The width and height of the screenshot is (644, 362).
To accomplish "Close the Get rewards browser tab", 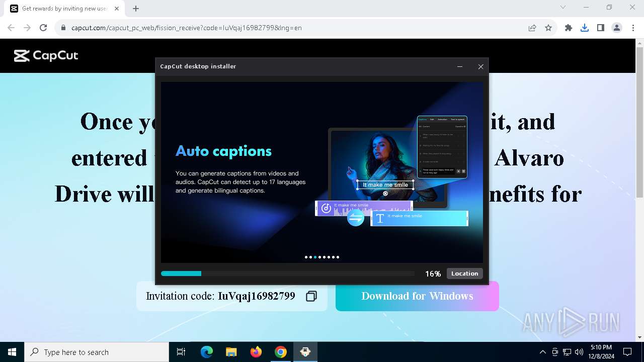I will 116,9.
